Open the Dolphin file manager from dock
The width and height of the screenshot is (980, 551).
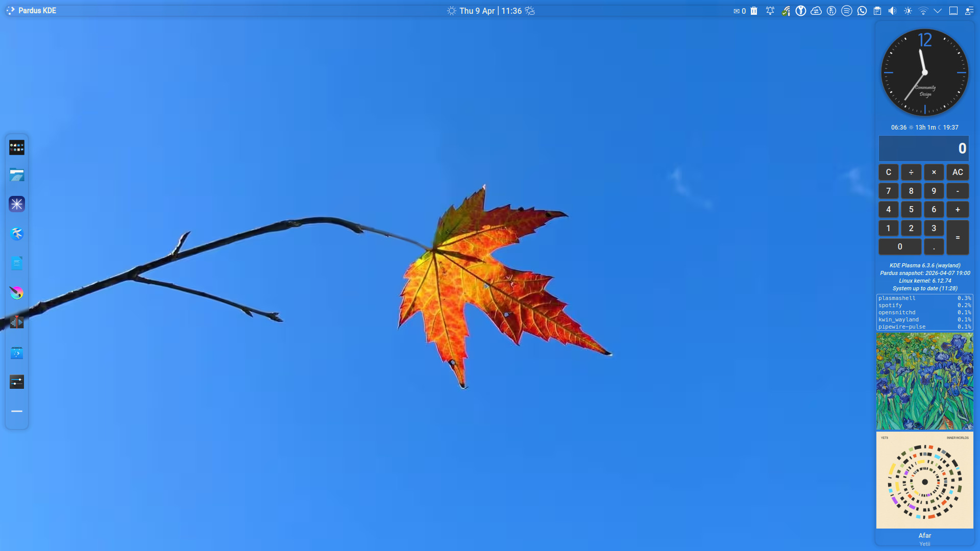point(17,175)
